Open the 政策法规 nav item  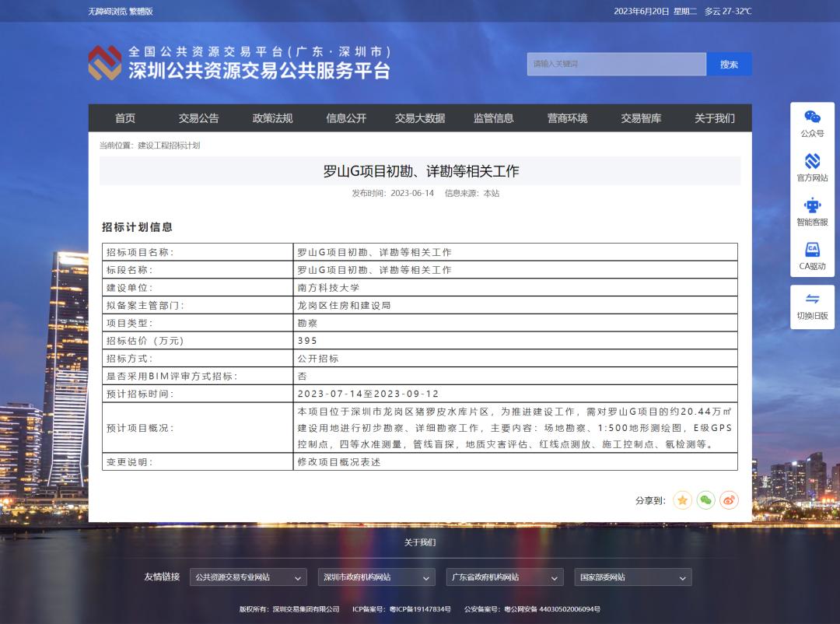pos(272,118)
